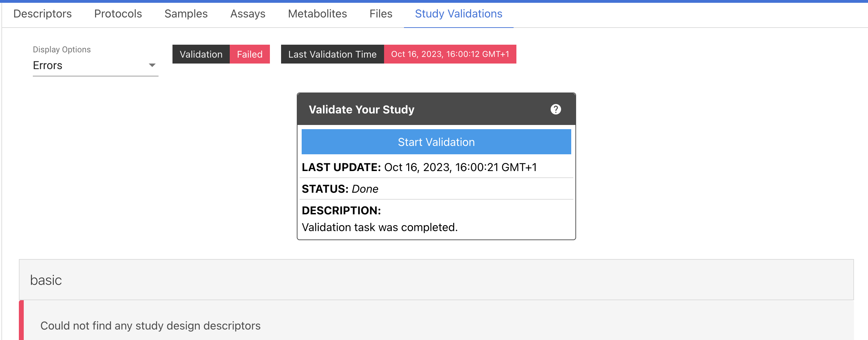The width and height of the screenshot is (868, 340).
Task: Select the Files tab
Action: (x=381, y=14)
